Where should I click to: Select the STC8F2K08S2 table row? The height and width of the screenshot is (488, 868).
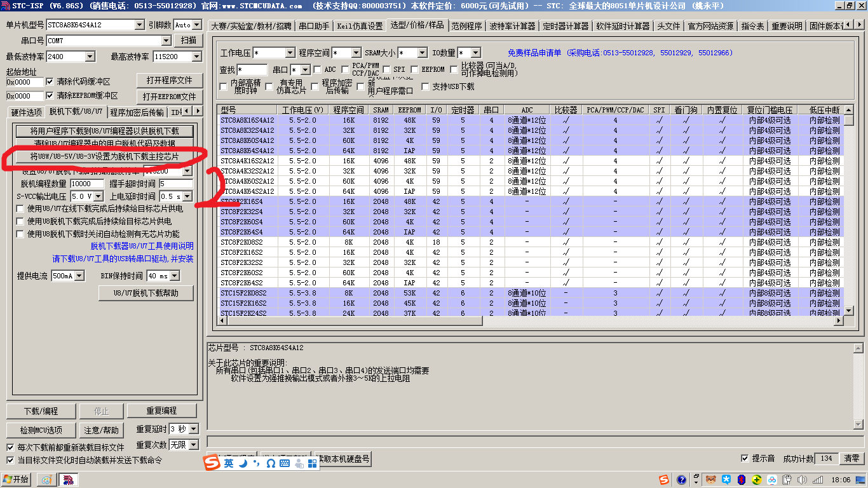pos(531,242)
